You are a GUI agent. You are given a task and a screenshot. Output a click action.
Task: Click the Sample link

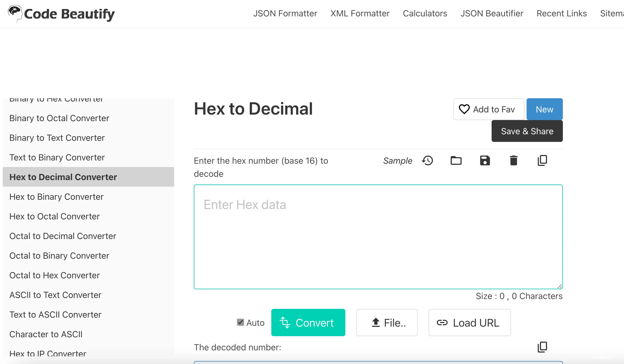[x=398, y=161]
